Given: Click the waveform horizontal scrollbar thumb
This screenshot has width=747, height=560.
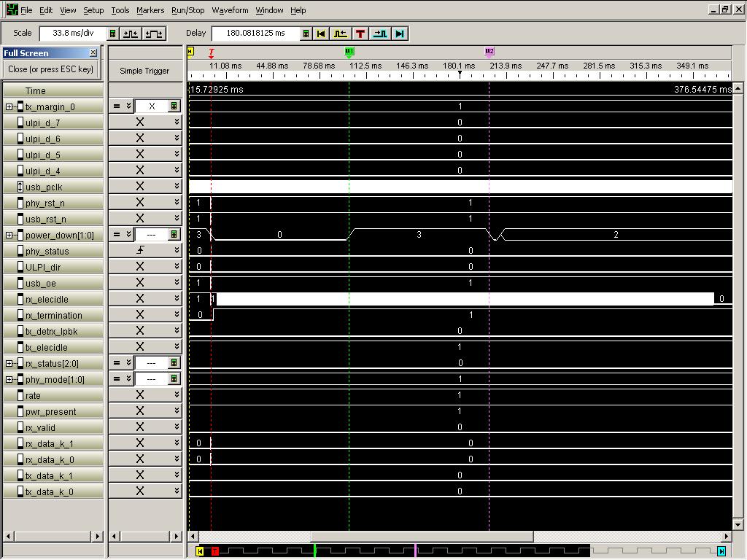Looking at the screenshot, I should [x=422, y=536].
